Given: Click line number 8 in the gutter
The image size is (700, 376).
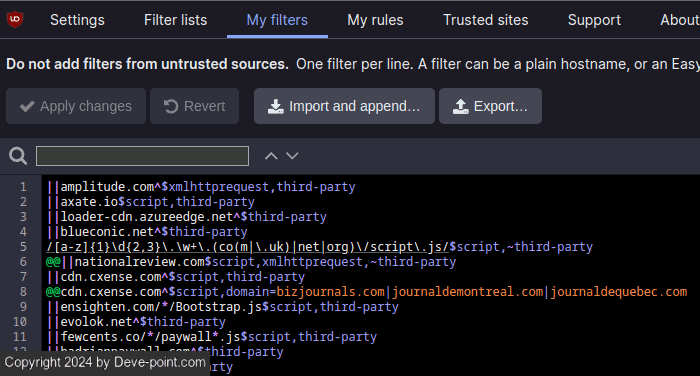Looking at the screenshot, I should pyautogui.click(x=23, y=292).
